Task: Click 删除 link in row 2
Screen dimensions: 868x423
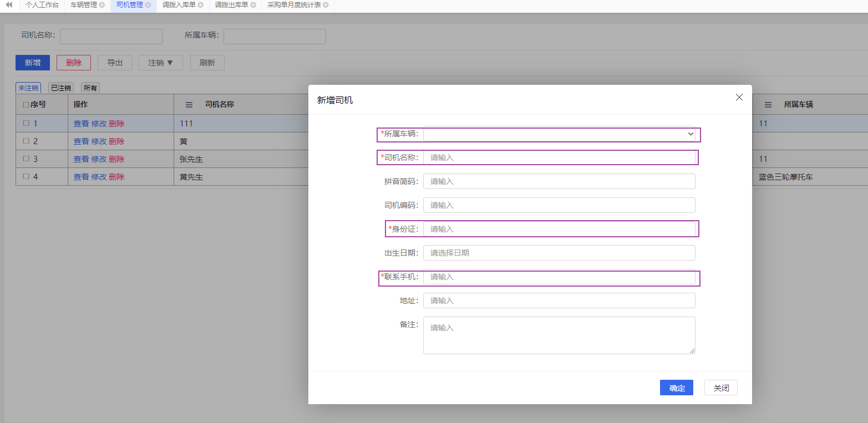Action: pyautogui.click(x=116, y=141)
